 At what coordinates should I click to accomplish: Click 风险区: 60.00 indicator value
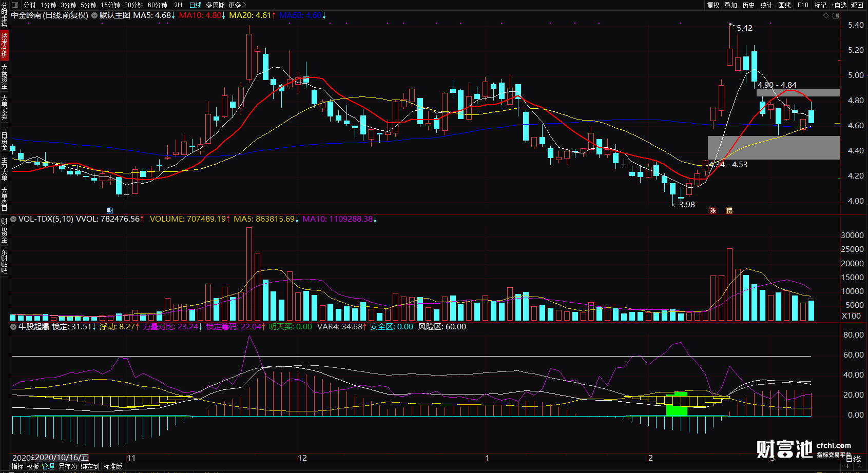point(442,327)
